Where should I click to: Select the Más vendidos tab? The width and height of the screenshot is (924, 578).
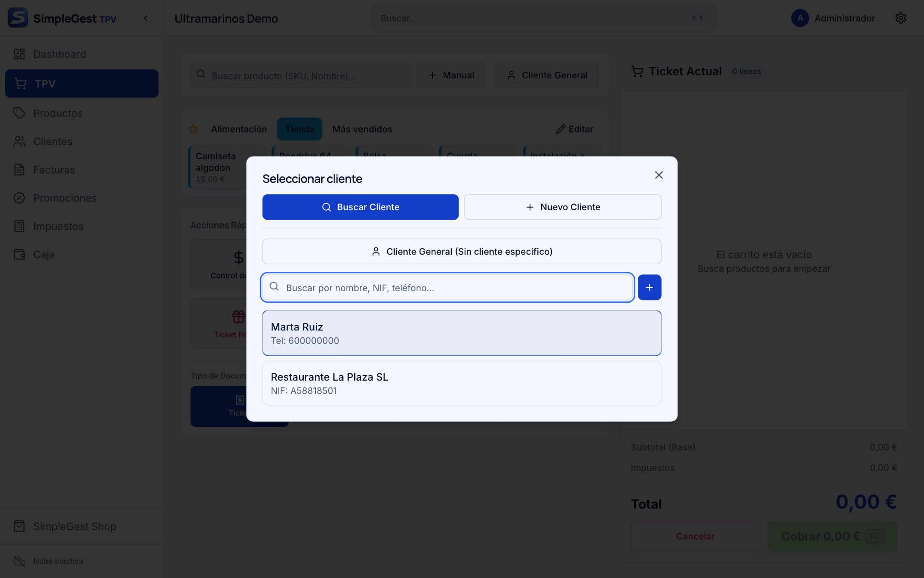362,129
